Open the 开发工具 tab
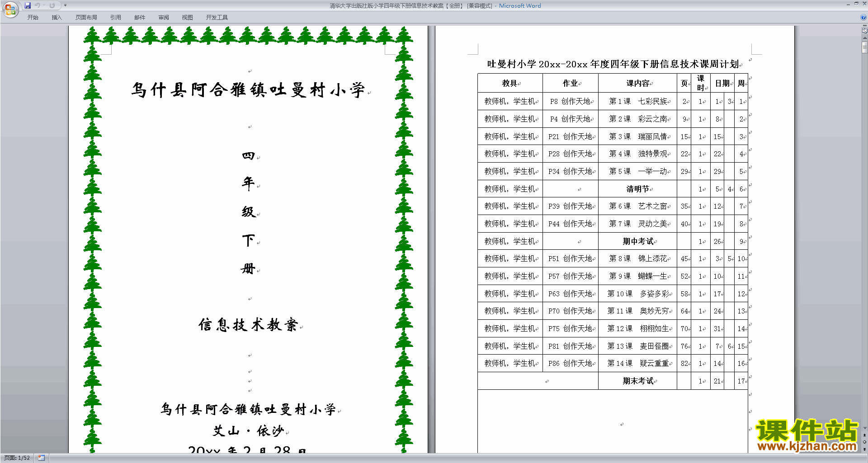Screen dimensions: 868x463 point(217,18)
